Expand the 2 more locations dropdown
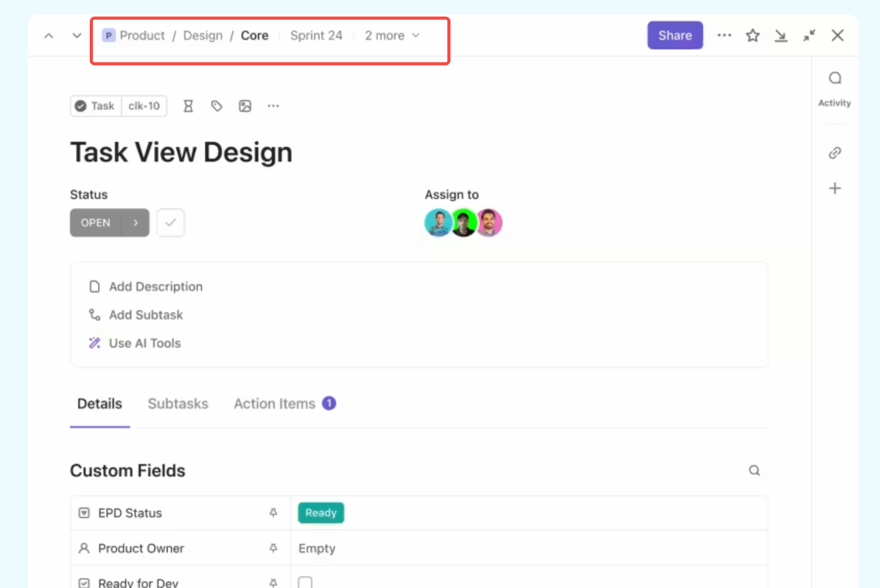This screenshot has height=588, width=880. pyautogui.click(x=392, y=36)
